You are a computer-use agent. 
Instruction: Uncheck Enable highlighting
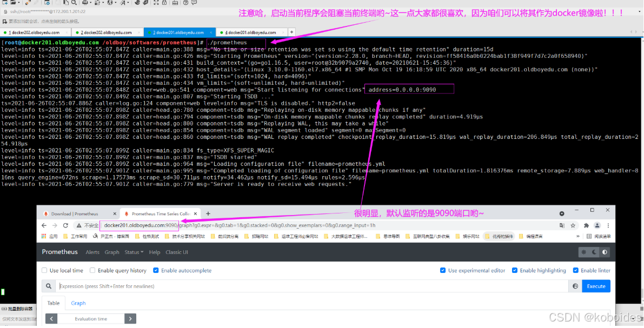click(x=515, y=270)
